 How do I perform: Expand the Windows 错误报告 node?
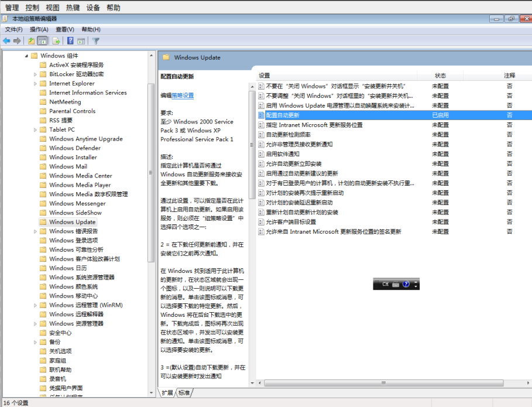(35, 231)
